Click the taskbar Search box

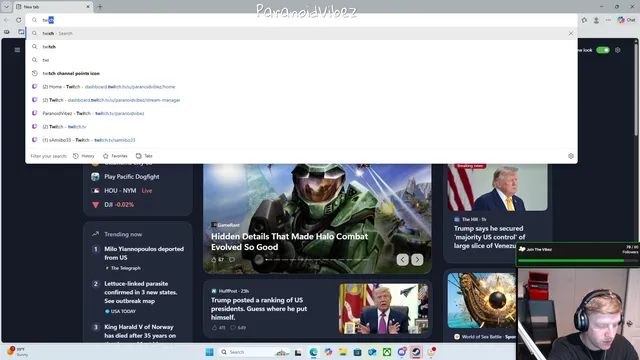tap(254, 352)
